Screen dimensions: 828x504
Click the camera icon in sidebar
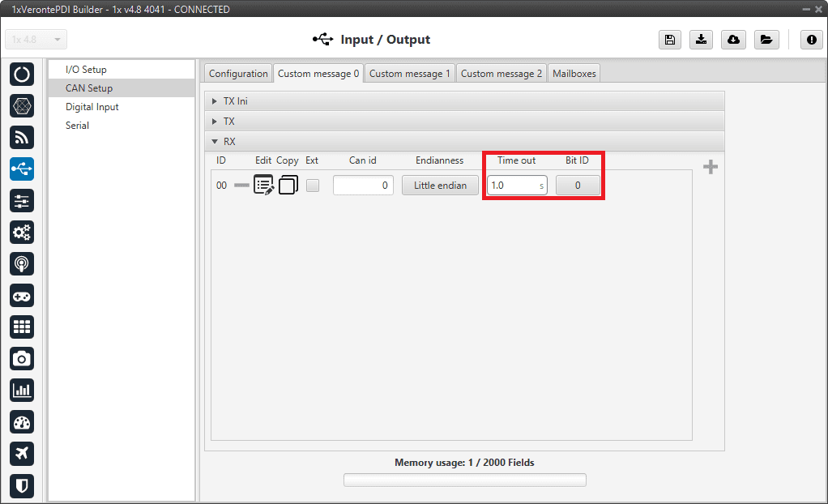(22, 358)
